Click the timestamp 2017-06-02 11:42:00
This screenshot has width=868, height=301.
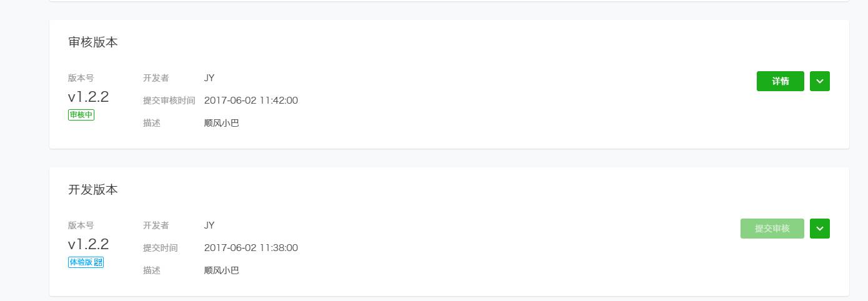[251, 101]
